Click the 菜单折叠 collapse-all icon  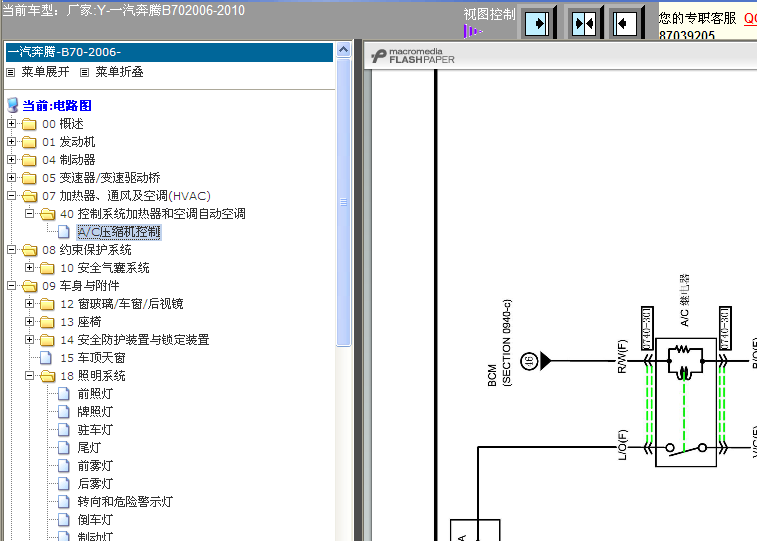[x=84, y=72]
